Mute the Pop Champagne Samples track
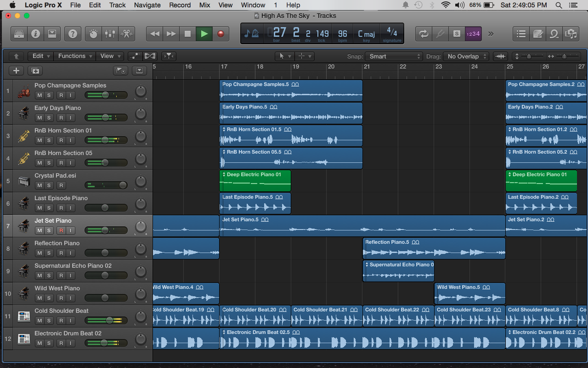Screen dimensions: 588x368 coord(39,95)
